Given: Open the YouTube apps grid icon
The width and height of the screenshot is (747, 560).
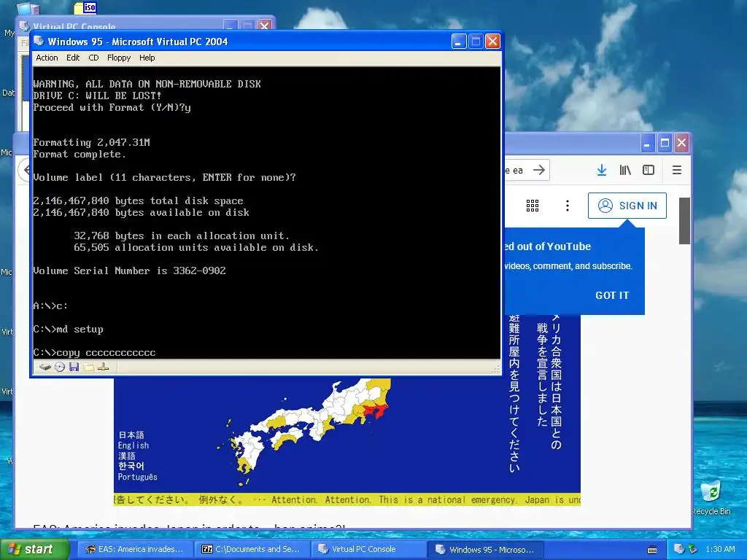Looking at the screenshot, I should click(532, 206).
